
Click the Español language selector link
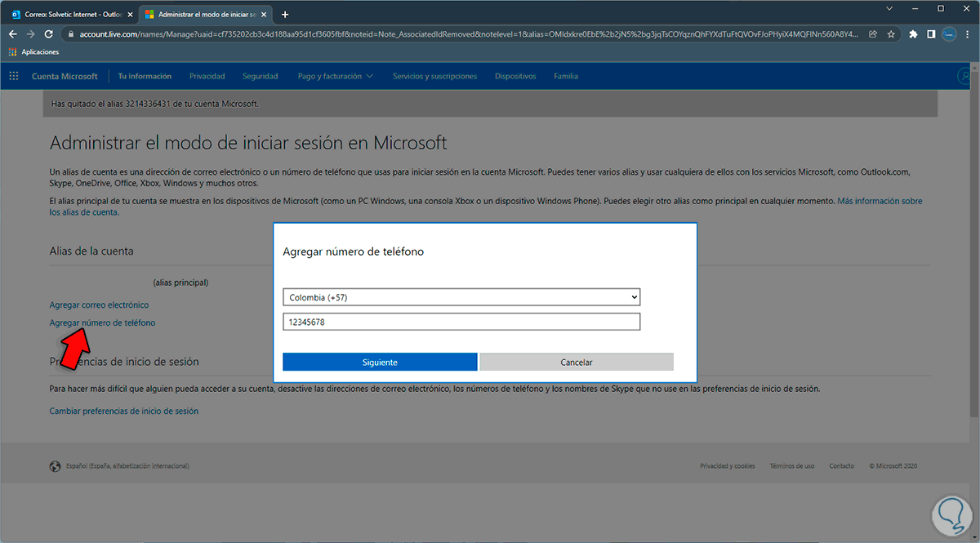127,466
